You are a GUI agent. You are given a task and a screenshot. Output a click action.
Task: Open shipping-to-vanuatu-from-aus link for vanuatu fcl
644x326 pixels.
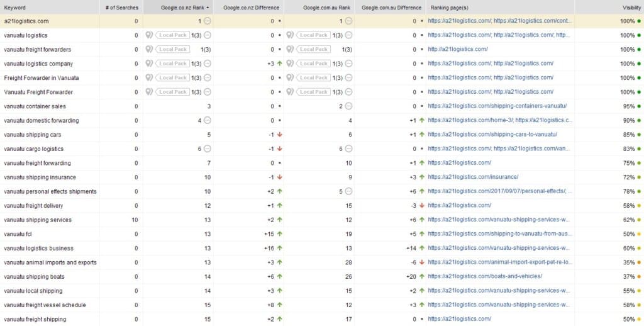[x=500, y=234]
